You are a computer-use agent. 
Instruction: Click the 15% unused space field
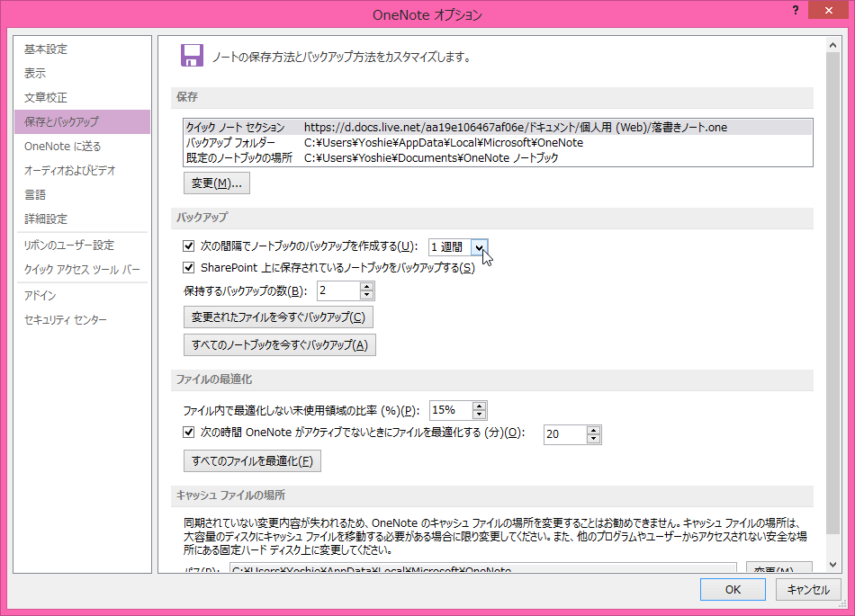[451, 410]
